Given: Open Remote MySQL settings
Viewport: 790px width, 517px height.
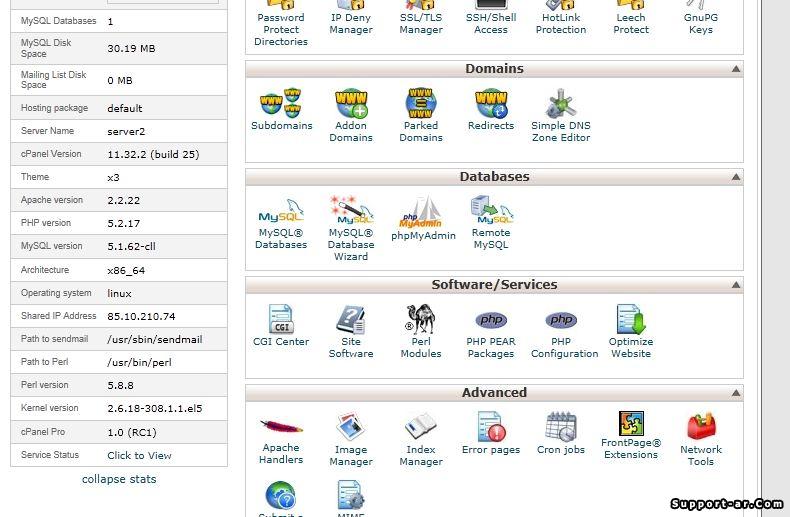Looking at the screenshot, I should tap(491, 212).
